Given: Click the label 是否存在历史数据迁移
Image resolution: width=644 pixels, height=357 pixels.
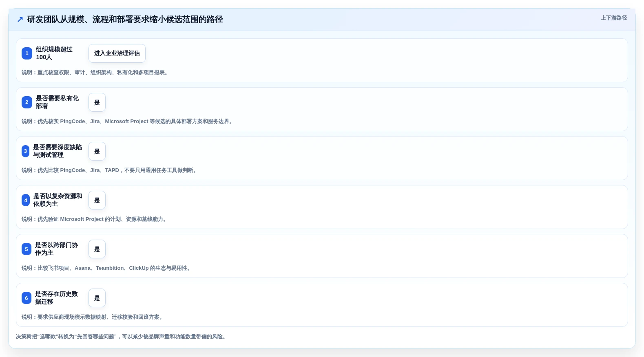Looking at the screenshot, I should coord(56,298).
